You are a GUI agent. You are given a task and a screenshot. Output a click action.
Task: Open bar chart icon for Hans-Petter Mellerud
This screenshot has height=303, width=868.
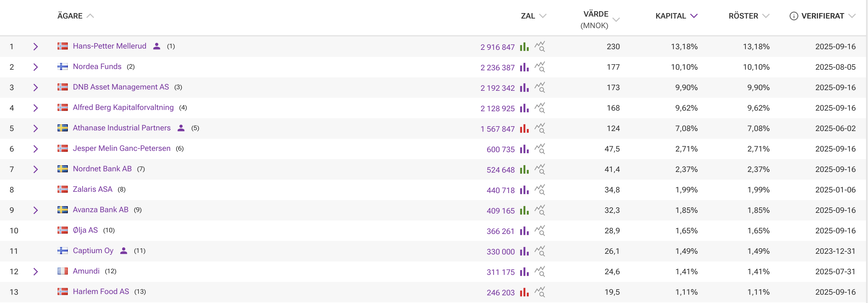click(x=524, y=46)
